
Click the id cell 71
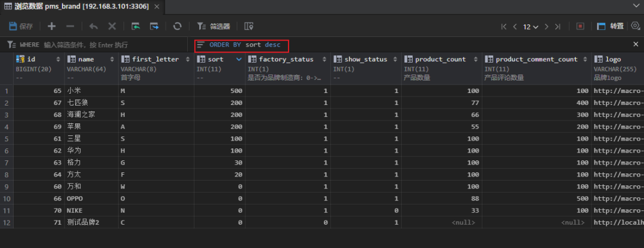pyautogui.click(x=39, y=222)
